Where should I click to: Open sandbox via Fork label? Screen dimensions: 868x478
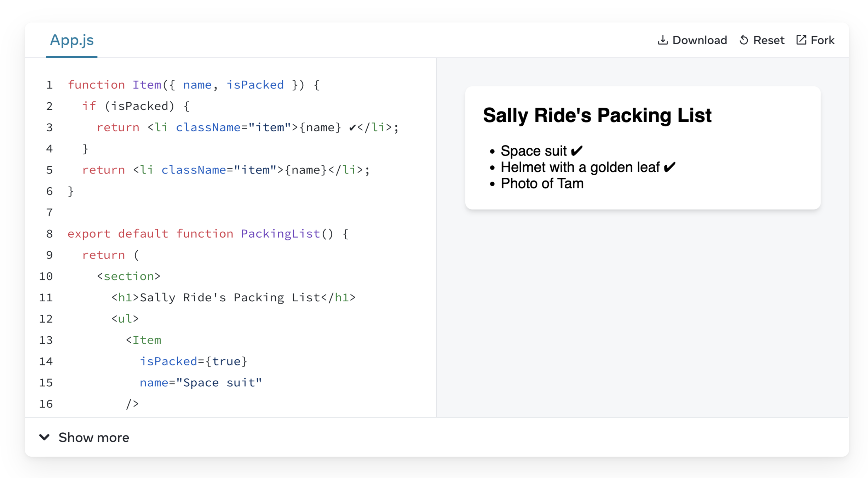pyautogui.click(x=822, y=40)
